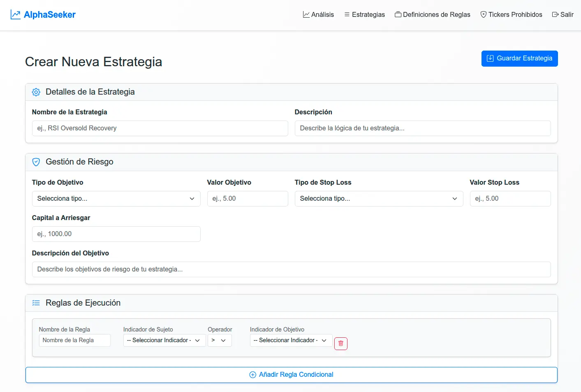Click the Nombre de la Regla input
Image resolution: width=581 pixels, height=392 pixels.
coord(75,340)
